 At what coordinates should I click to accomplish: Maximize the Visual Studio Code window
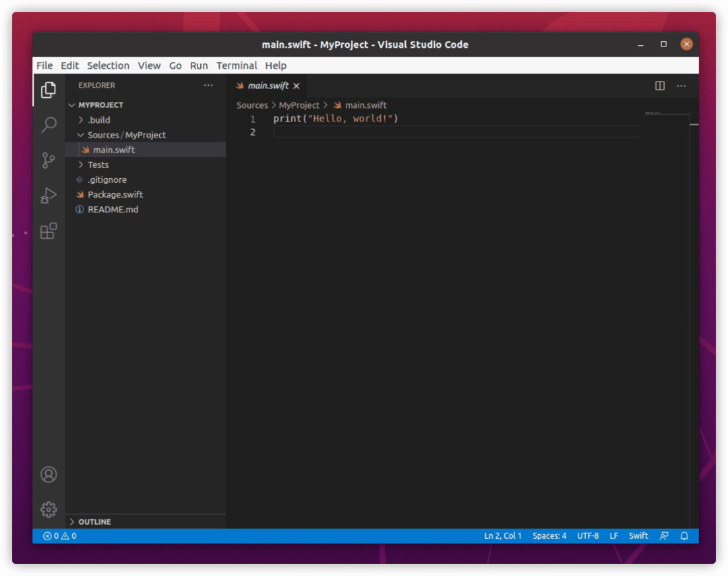[663, 44]
